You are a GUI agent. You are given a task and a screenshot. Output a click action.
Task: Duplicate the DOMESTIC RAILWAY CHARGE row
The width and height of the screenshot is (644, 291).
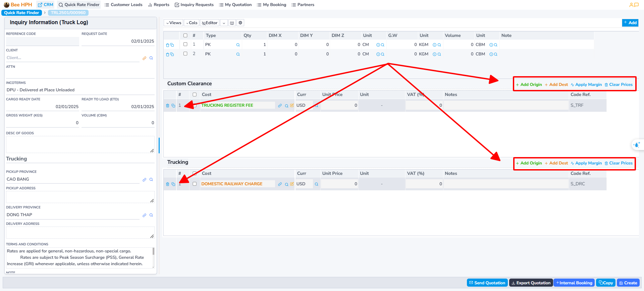(173, 184)
